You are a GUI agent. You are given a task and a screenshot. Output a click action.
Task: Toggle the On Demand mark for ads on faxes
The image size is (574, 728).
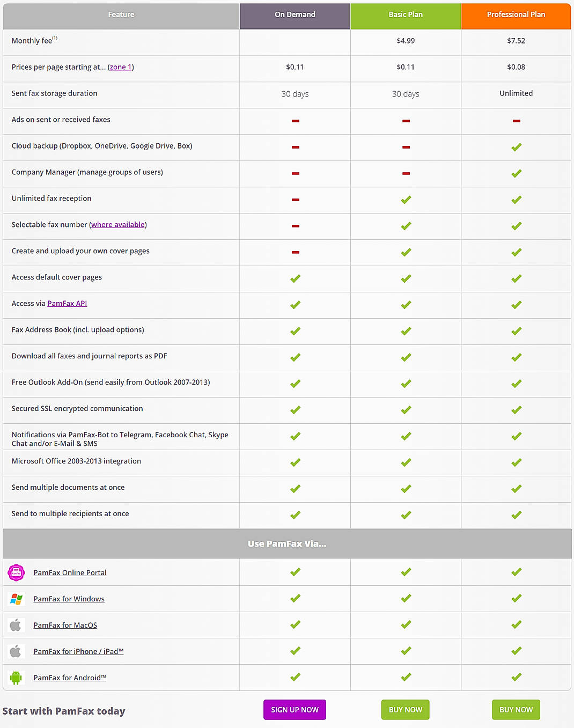295,121
